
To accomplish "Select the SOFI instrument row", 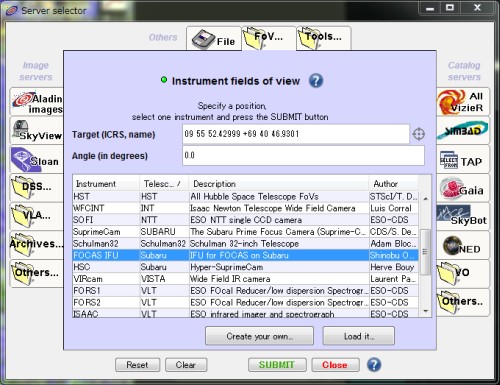I will tap(245, 220).
